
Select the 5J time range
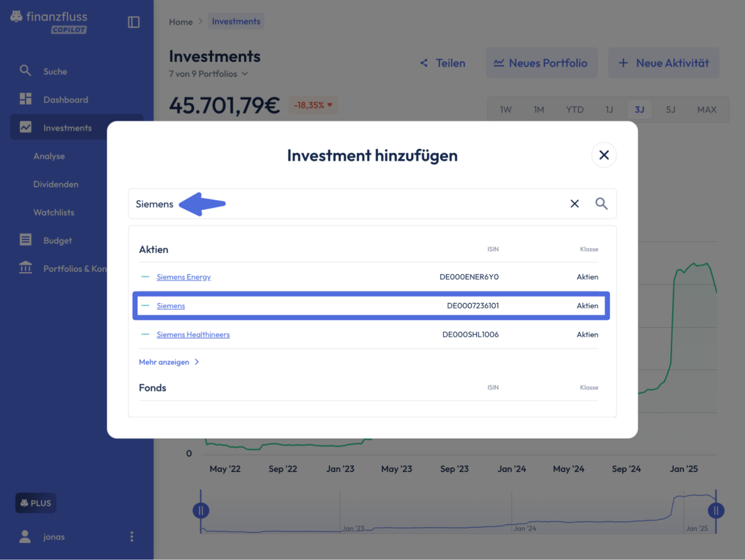[670, 109]
